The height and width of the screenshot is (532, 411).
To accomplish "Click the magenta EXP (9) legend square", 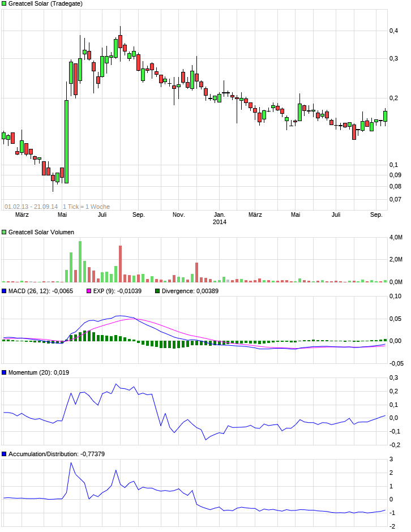I will click(x=89, y=291).
